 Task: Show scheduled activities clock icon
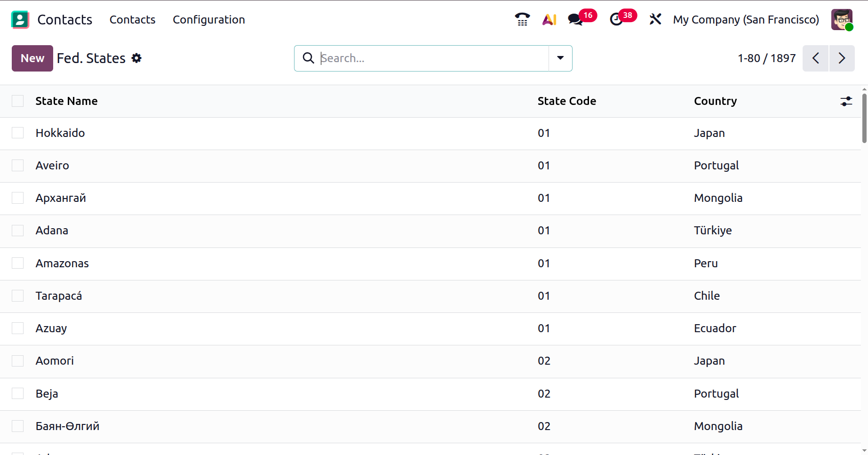point(616,19)
